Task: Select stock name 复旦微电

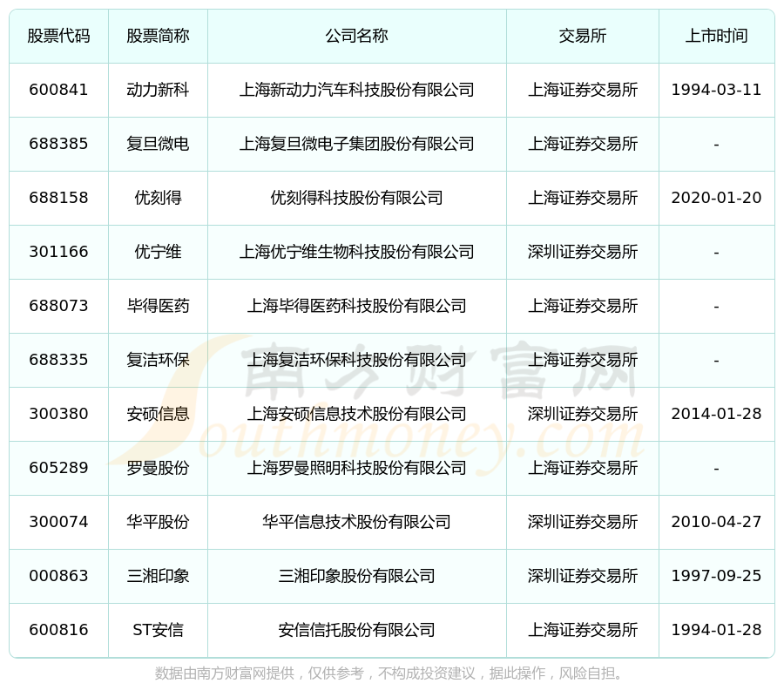Action: pos(158,144)
